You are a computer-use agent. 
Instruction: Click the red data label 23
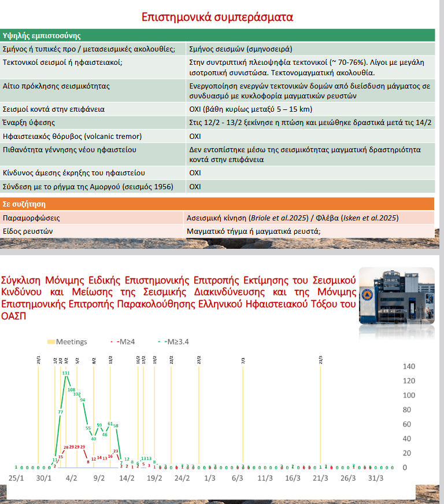pos(116,451)
